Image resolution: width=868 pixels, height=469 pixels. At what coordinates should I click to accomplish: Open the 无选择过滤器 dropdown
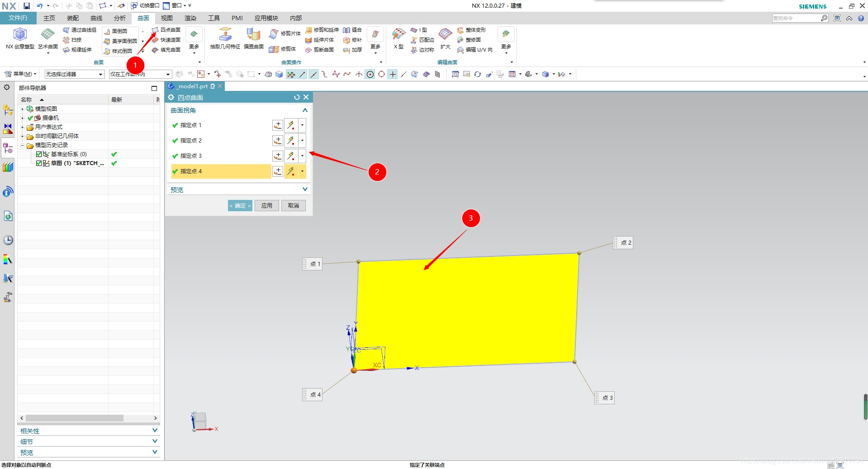click(75, 74)
